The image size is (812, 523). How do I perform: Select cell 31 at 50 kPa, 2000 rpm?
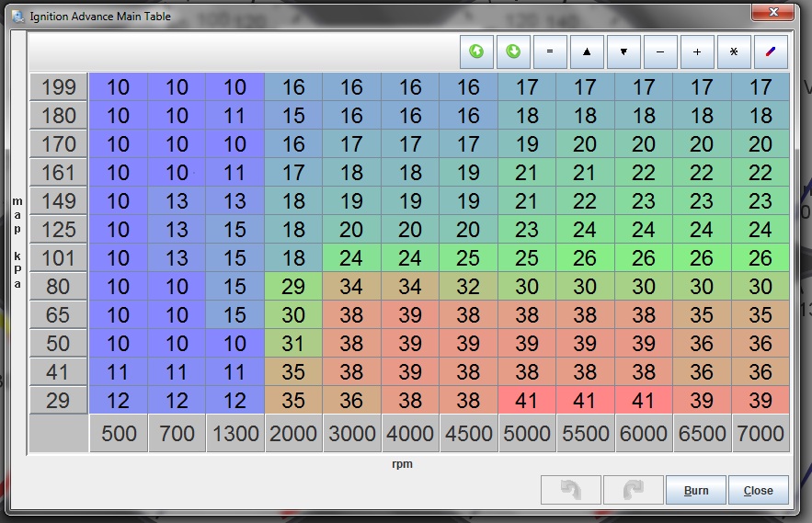click(293, 344)
